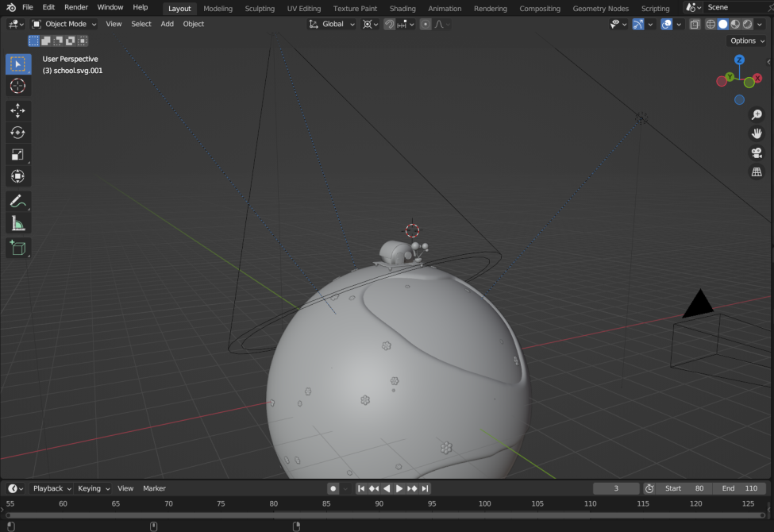Switch to material preview shading
The width and height of the screenshot is (774, 532).
point(735,24)
